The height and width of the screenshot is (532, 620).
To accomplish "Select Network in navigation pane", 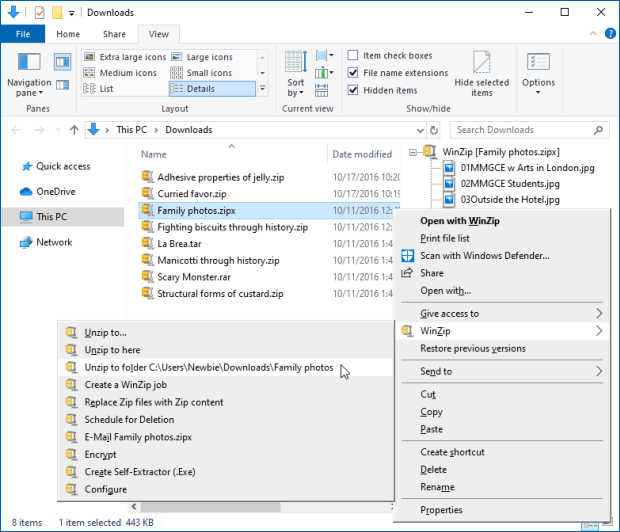I will pos(54,242).
